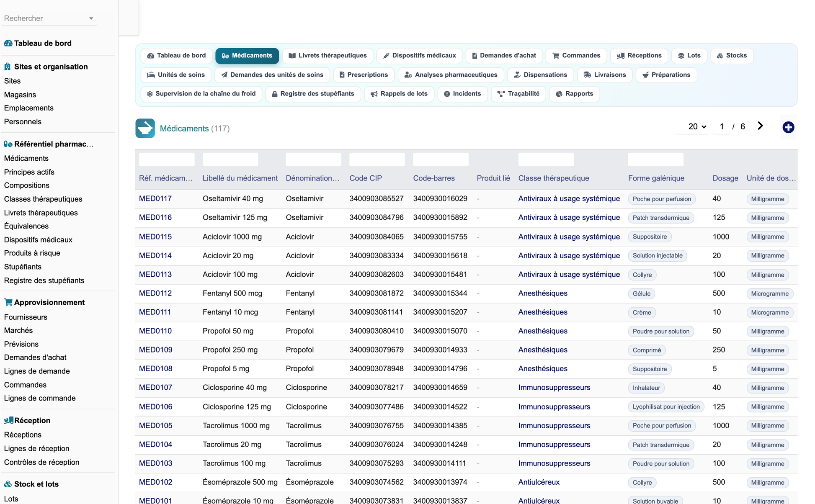Open Antiulcéreux class link for MED0102
This screenshot has width=815, height=504.
tap(539, 482)
